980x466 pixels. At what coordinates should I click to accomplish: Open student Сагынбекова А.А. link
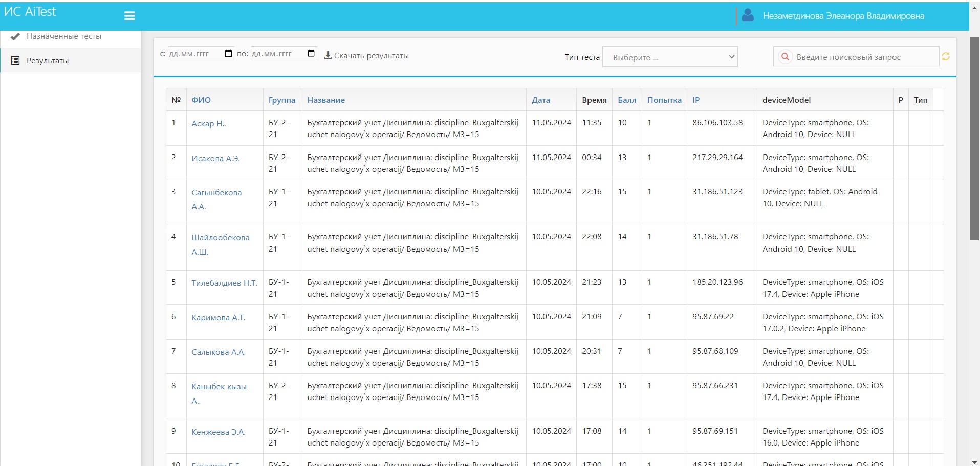tap(216, 199)
